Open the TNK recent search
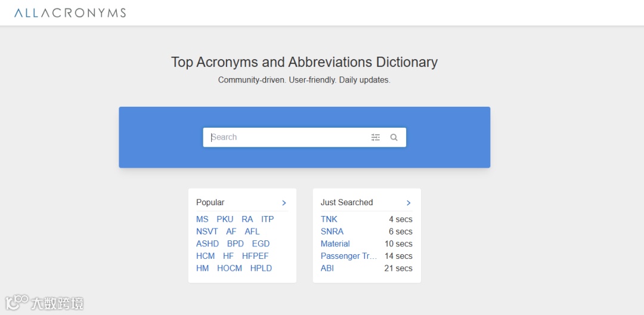The height and width of the screenshot is (315, 644). (329, 220)
